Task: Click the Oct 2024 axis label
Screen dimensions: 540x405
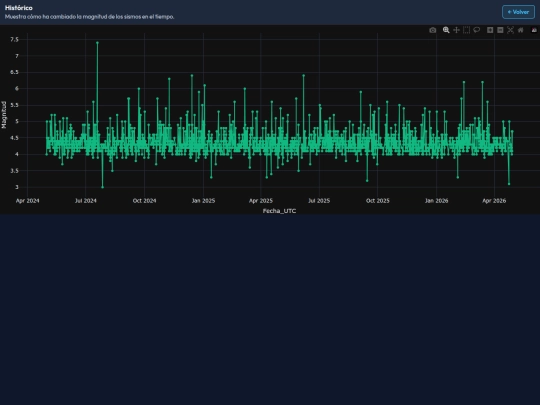Action: pos(144,200)
